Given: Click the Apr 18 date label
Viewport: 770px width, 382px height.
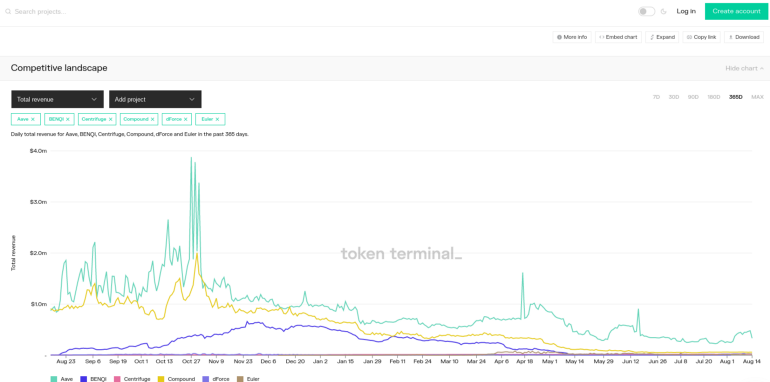Looking at the screenshot, I should pyautogui.click(x=524, y=361).
